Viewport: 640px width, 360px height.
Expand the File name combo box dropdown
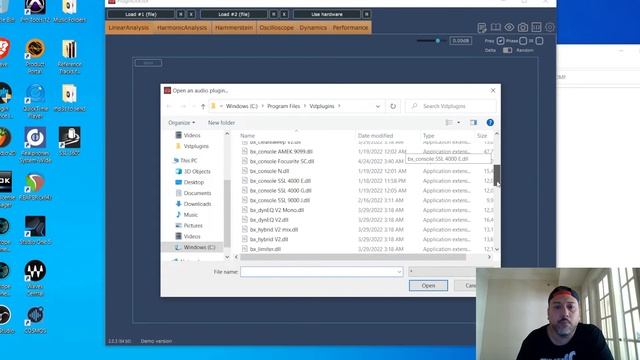click(399, 272)
